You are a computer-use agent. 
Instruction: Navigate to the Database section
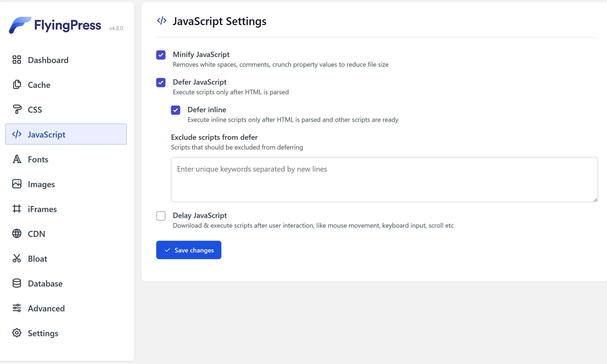(45, 283)
